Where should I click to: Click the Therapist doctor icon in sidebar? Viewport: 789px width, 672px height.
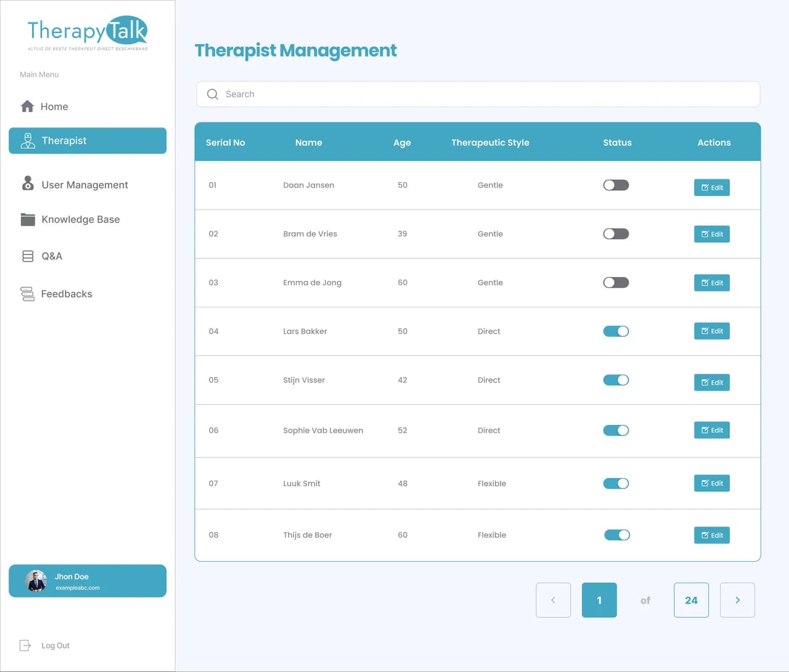(28, 140)
